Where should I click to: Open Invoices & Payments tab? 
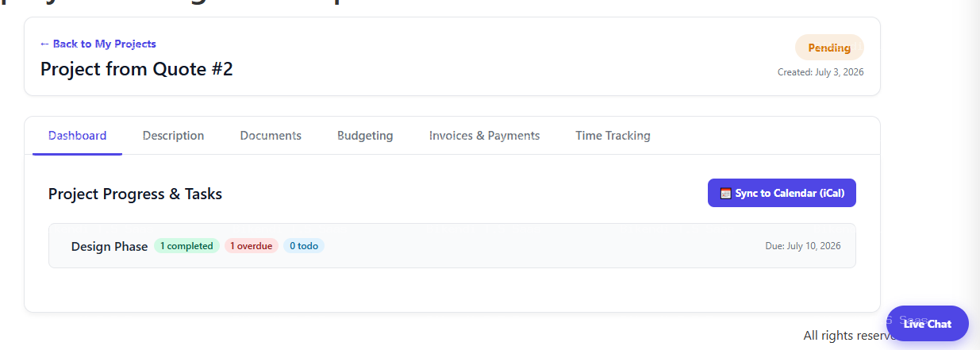(x=484, y=136)
